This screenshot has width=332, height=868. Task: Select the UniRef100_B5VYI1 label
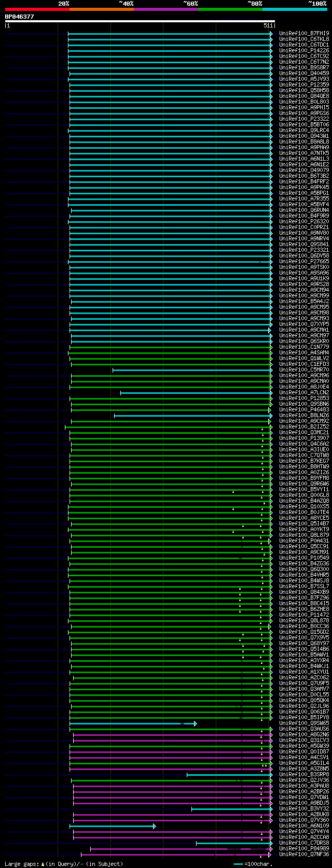304,489
